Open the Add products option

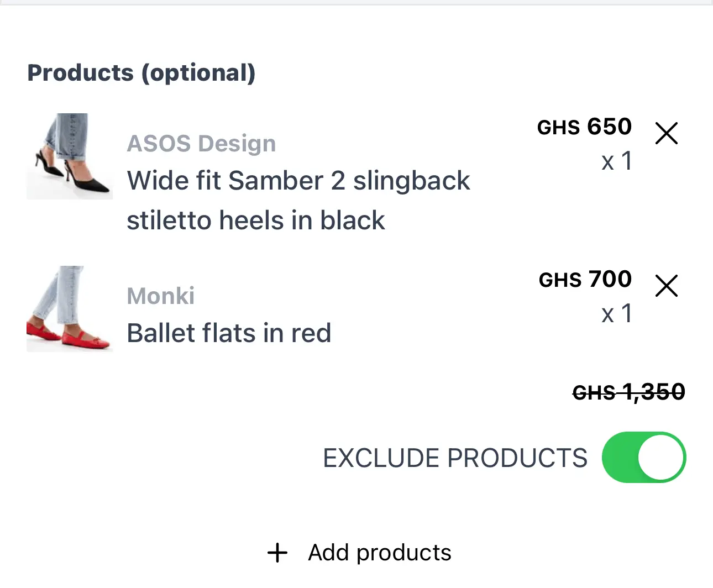(x=379, y=552)
